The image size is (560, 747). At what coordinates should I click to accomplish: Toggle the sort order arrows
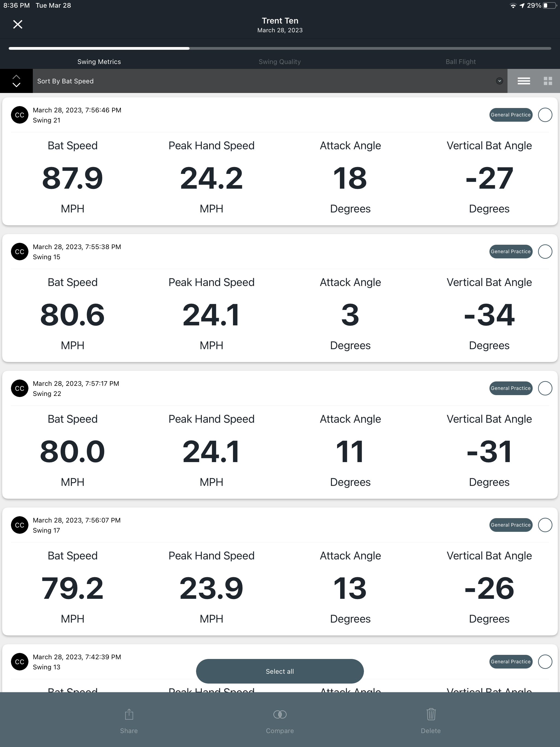point(16,81)
